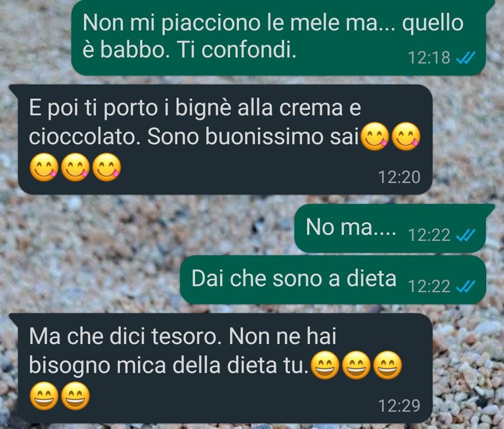
Task: Tap the 'Ma che dici tesoro' message
Action: (x=220, y=368)
